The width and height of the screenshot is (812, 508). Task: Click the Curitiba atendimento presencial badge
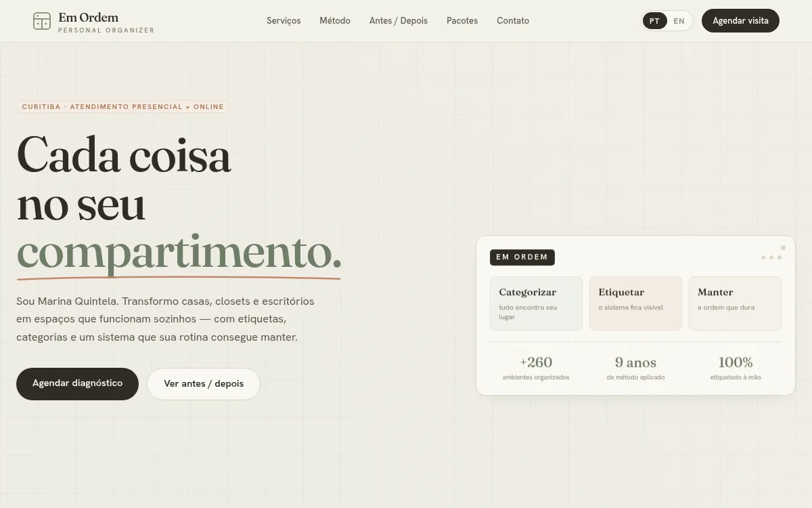(x=122, y=107)
